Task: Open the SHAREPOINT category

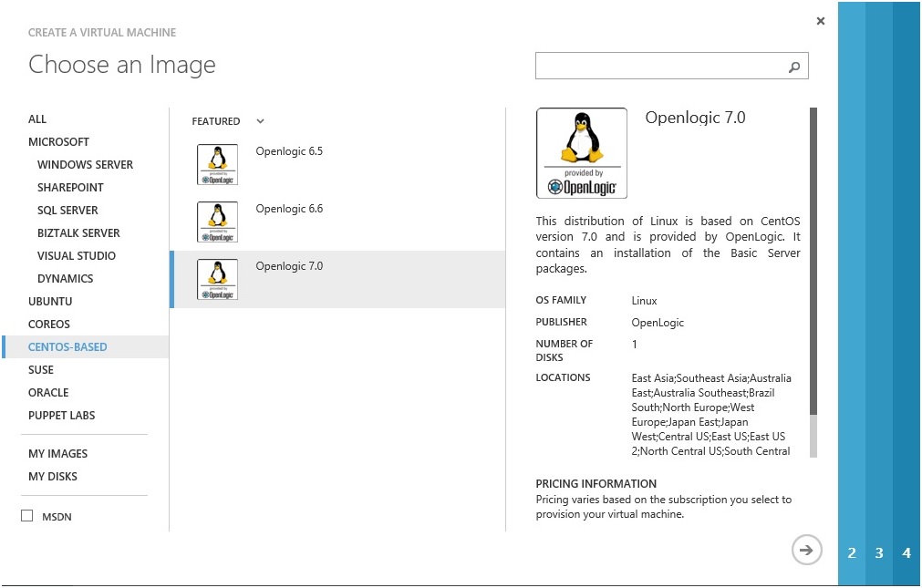Action: [x=70, y=188]
